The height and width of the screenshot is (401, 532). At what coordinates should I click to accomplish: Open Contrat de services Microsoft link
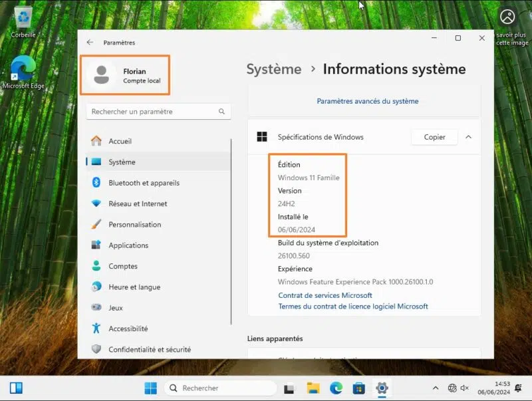coord(325,295)
